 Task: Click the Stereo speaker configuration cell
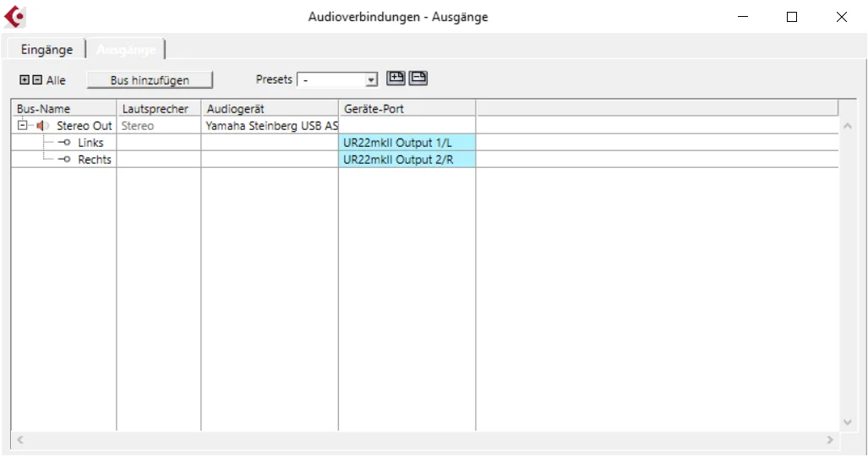point(158,126)
